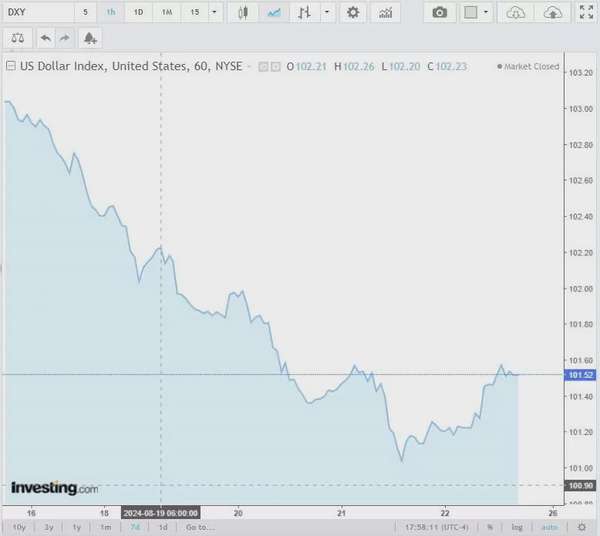The height and width of the screenshot is (536, 600).
Task: Toggle percentage scale button
Action: 490,527
